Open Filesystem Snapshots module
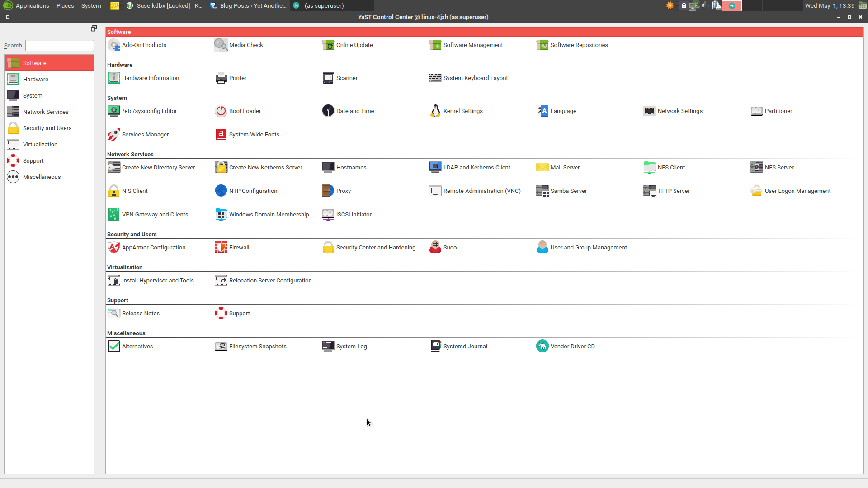 (x=257, y=346)
